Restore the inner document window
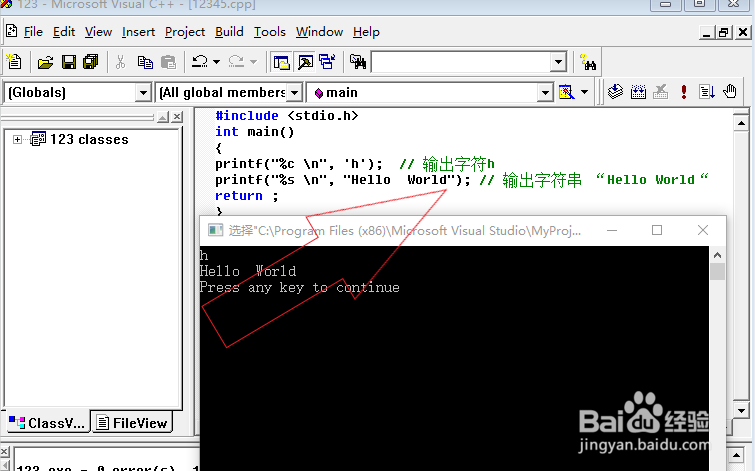The width and height of the screenshot is (755, 471). (724, 32)
